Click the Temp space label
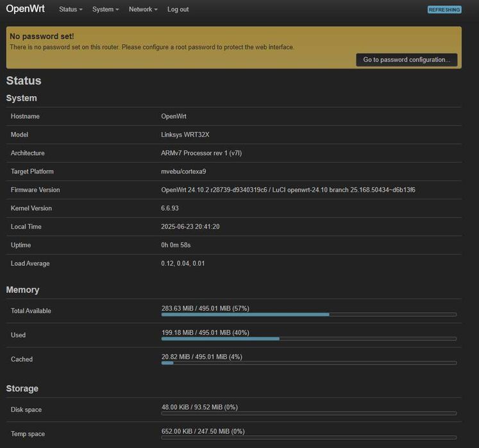This screenshot has height=448, width=479. click(28, 434)
